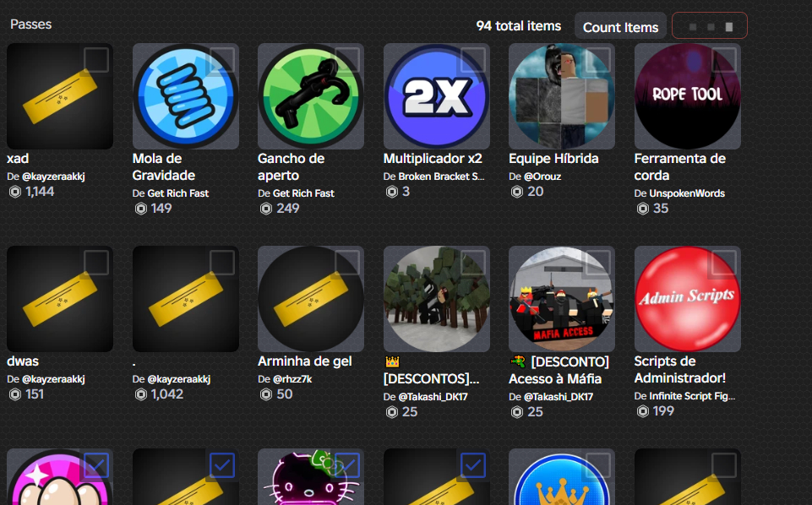Visit the @Orouz creator profile

click(x=542, y=176)
